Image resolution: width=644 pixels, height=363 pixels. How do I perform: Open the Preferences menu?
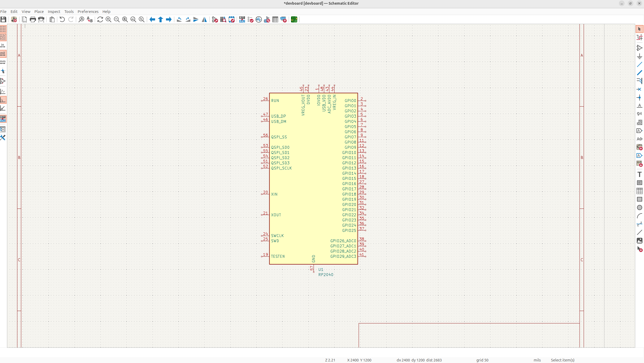(88, 12)
